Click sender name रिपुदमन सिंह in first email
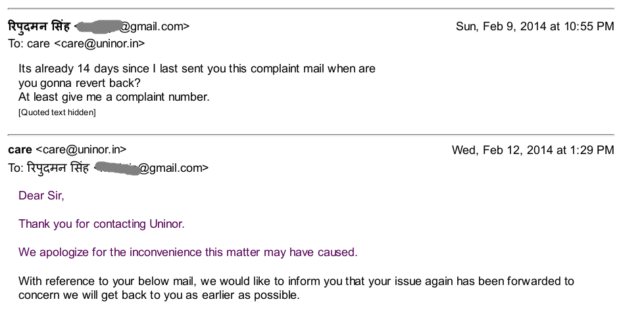The image size is (644, 314). coord(39,26)
